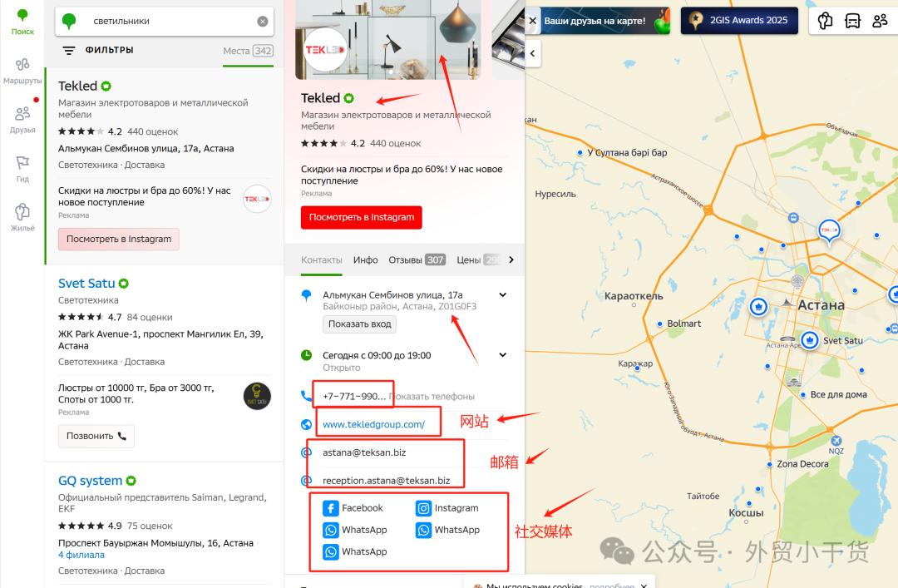
Task: Open Друзья friends sidebar section
Action: pyautogui.click(x=22, y=121)
